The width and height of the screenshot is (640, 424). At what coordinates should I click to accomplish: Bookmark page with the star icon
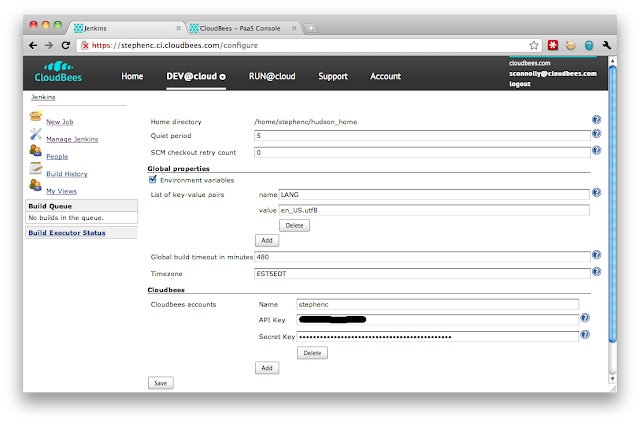[534, 46]
